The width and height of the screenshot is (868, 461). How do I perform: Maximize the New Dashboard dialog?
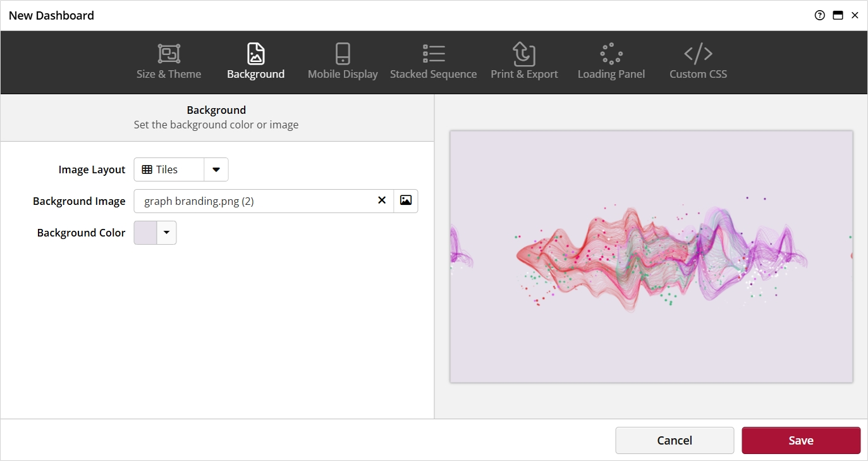(838, 16)
